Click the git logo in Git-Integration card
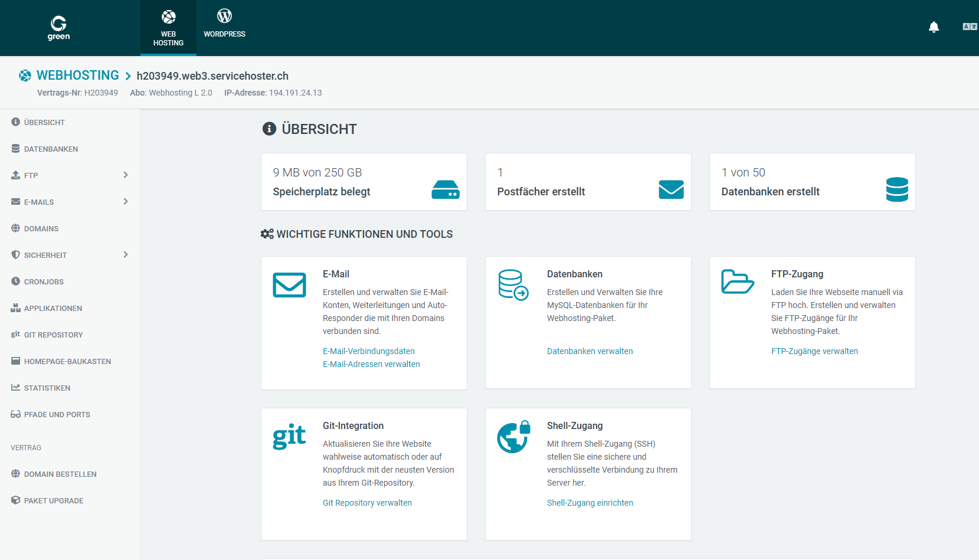Image resolution: width=979 pixels, height=560 pixels. 289,437
